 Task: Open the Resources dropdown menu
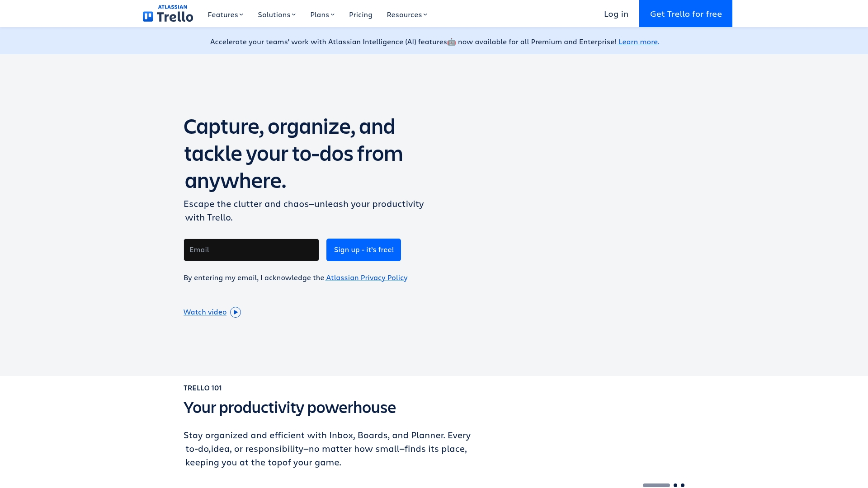tap(406, 14)
